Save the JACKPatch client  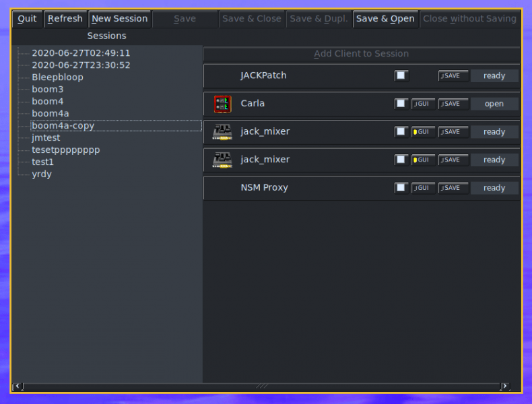click(x=453, y=75)
